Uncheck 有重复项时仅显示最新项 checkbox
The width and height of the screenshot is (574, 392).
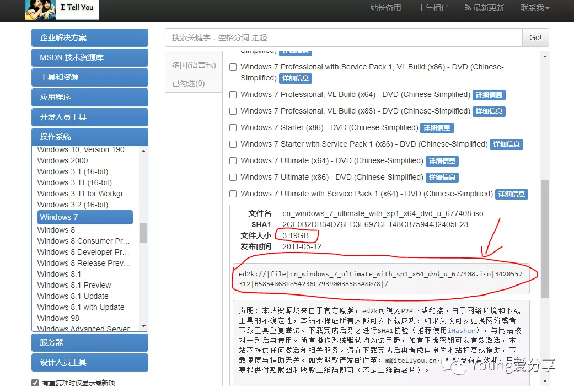click(35, 383)
